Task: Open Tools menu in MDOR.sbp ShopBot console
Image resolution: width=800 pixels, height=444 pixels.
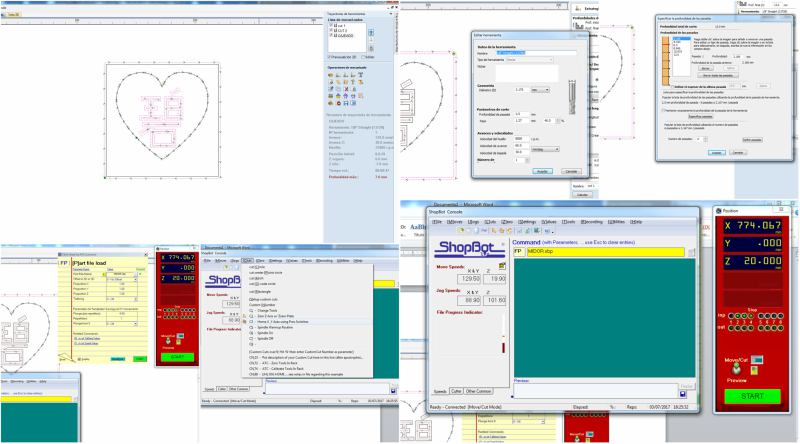Action: coord(568,222)
